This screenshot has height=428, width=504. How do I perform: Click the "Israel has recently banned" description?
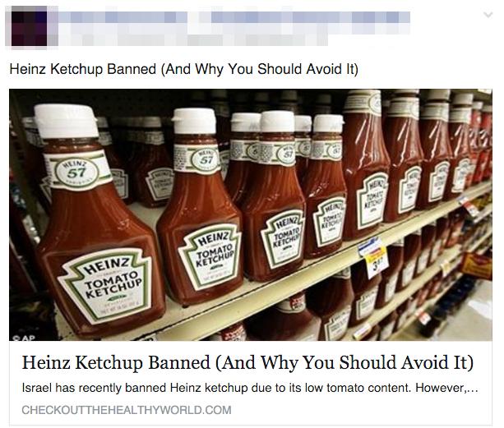click(250, 388)
